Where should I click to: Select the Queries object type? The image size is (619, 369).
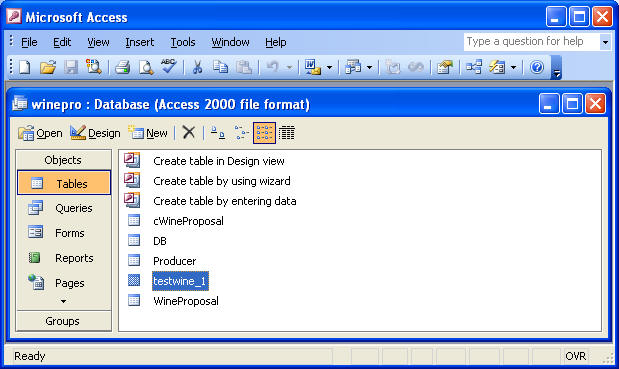click(x=64, y=208)
